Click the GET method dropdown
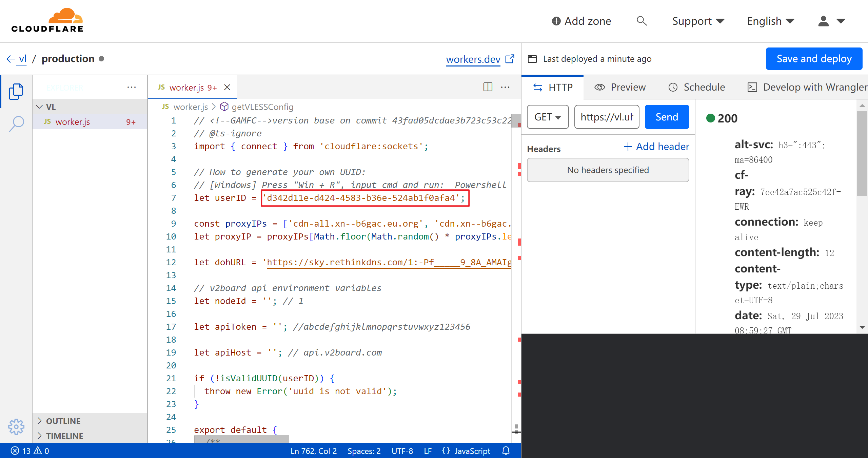The height and width of the screenshot is (458, 868). [548, 117]
